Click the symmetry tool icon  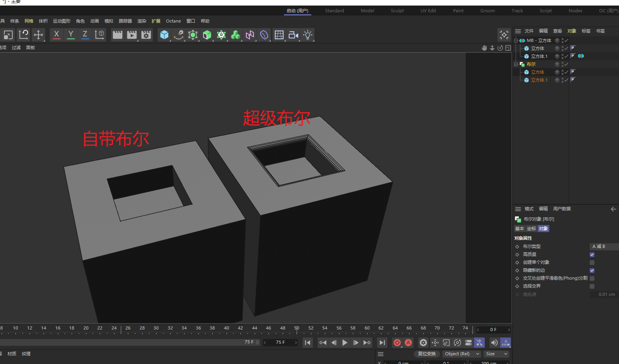[x=250, y=35]
